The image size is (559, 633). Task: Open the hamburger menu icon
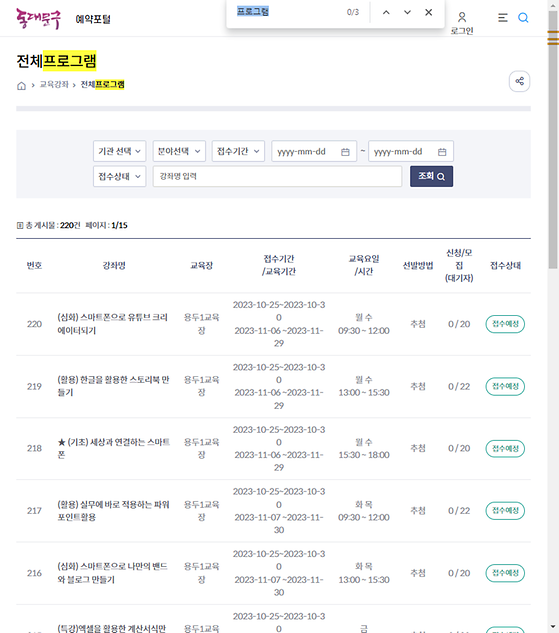click(x=502, y=18)
